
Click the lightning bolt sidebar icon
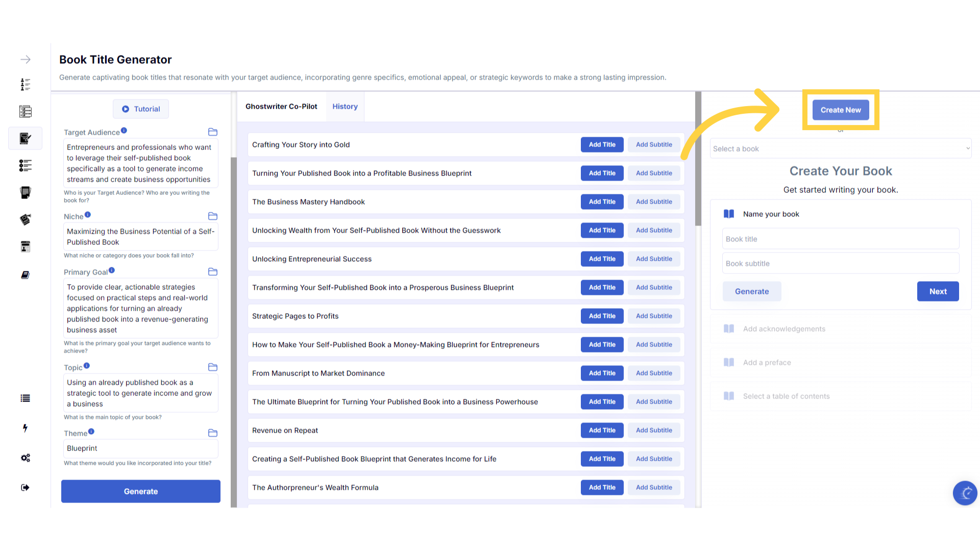tap(25, 428)
